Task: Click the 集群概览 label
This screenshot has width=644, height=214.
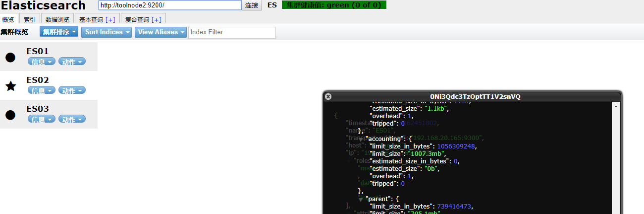Action: click(14, 32)
